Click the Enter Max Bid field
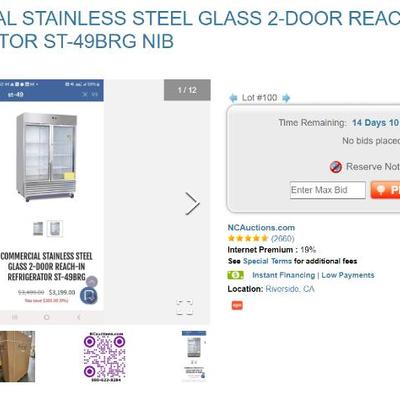The width and height of the screenshot is (400, 400). 328,190
